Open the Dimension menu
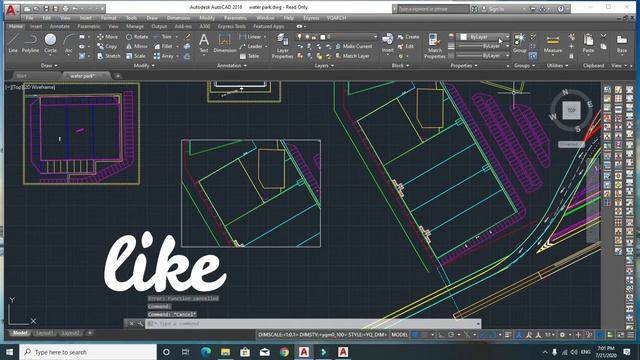The height and width of the screenshot is (360, 640). 178,18
